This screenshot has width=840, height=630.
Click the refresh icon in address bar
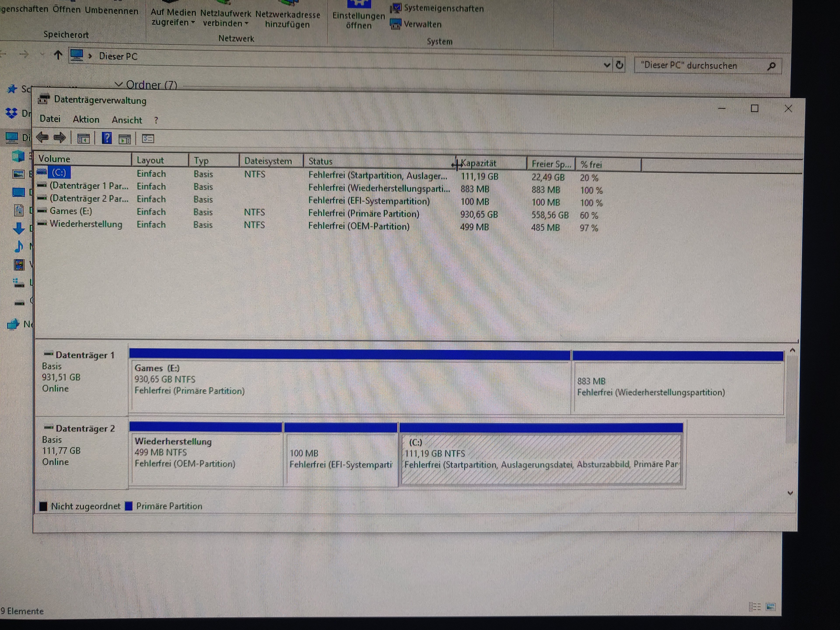pyautogui.click(x=619, y=65)
